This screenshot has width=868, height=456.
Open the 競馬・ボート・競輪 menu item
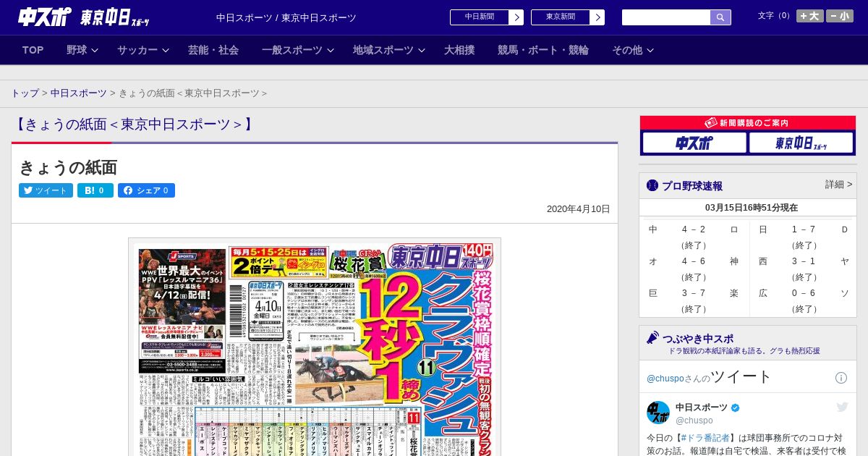point(543,50)
